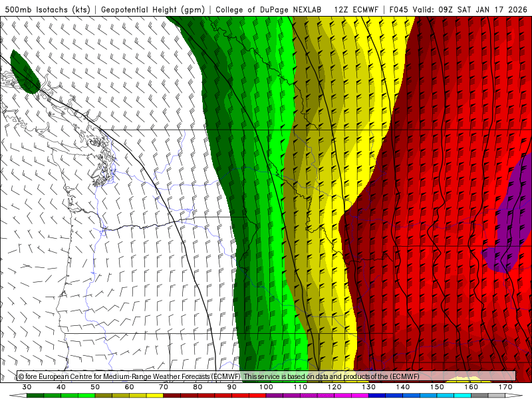The height and width of the screenshot is (399, 532).
Task: Click the legend value 40
Action: coord(61,387)
